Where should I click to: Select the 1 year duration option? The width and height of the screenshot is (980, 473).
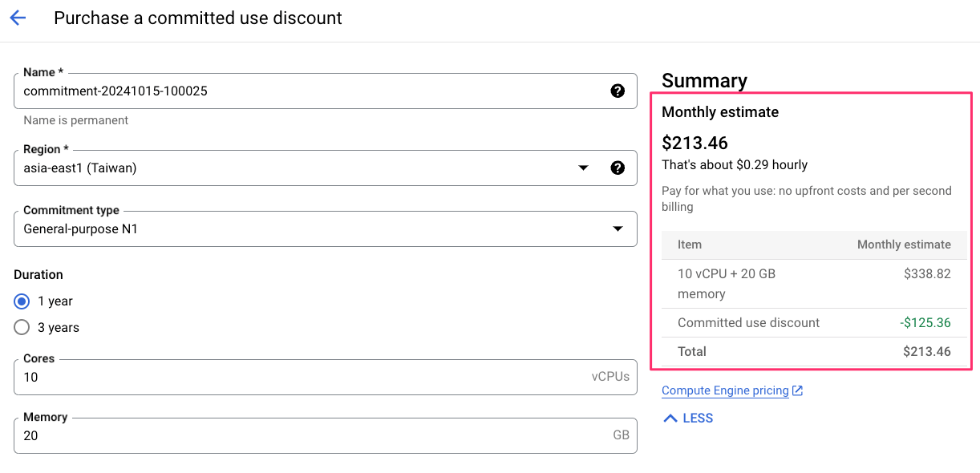click(22, 301)
